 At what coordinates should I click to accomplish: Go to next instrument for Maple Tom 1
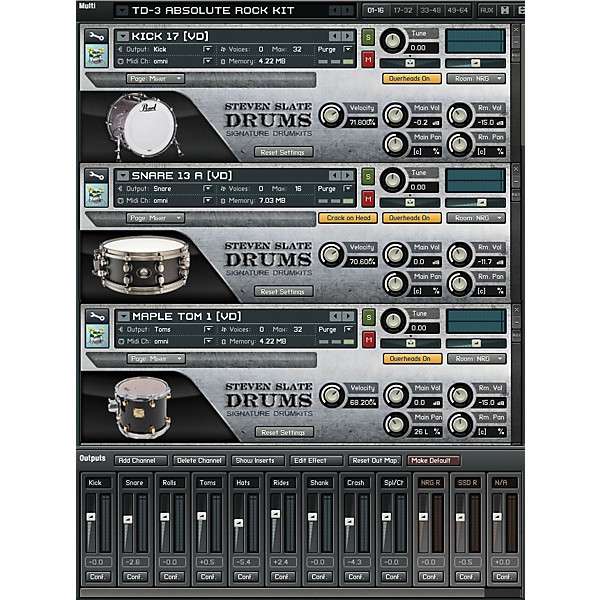click(348, 316)
